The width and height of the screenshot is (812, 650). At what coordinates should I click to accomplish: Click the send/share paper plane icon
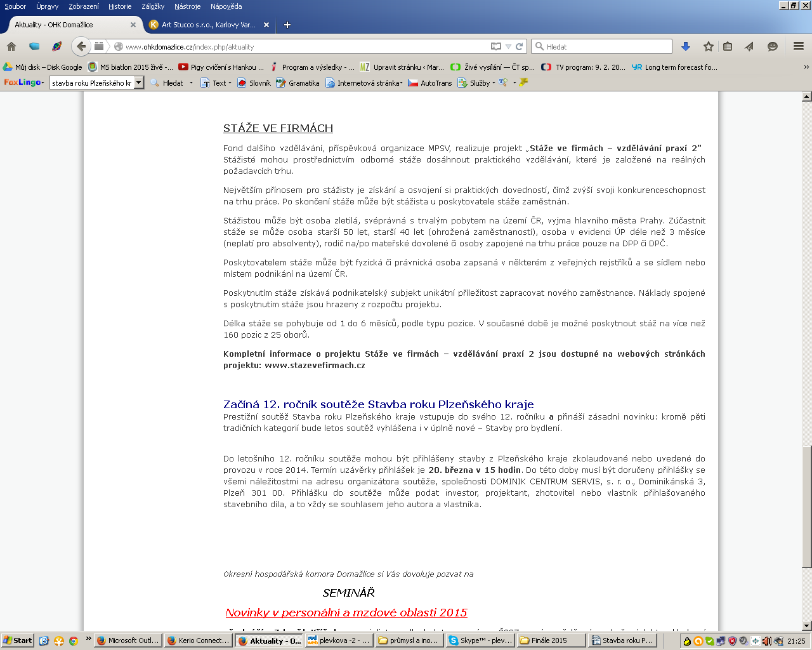pos(749,46)
